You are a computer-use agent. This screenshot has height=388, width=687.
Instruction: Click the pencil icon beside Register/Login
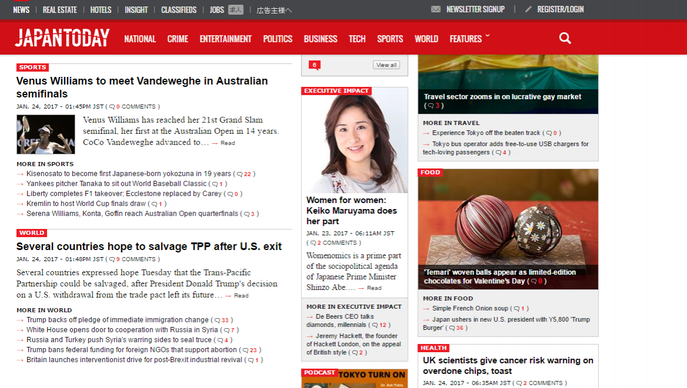(x=528, y=9)
